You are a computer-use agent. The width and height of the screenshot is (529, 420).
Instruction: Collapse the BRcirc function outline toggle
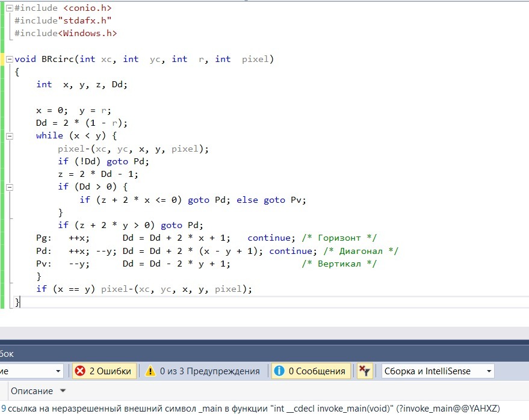point(10,60)
